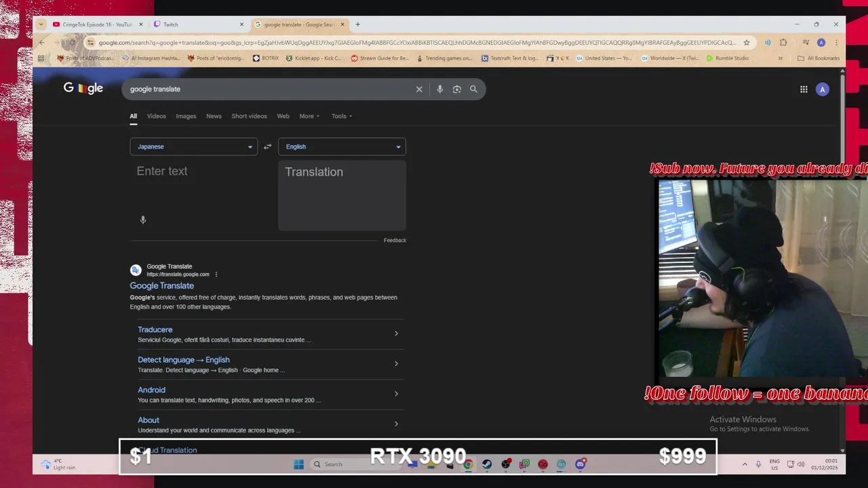Open the Japanese source language dropdown
Image resolution: width=868 pixels, height=488 pixels.
(194, 146)
